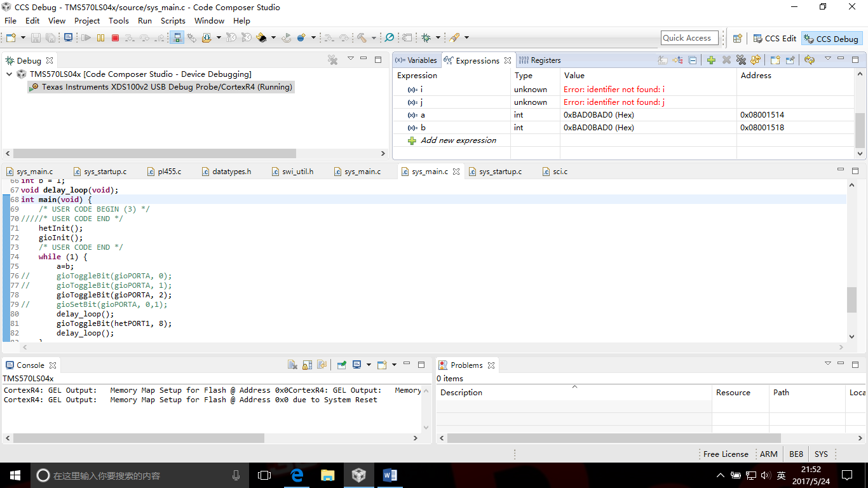
Task: Click the Restart icon in toolbar
Action: (x=287, y=38)
